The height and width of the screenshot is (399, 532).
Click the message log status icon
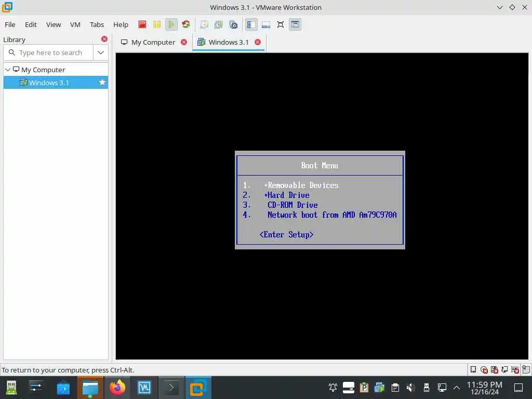click(x=526, y=369)
